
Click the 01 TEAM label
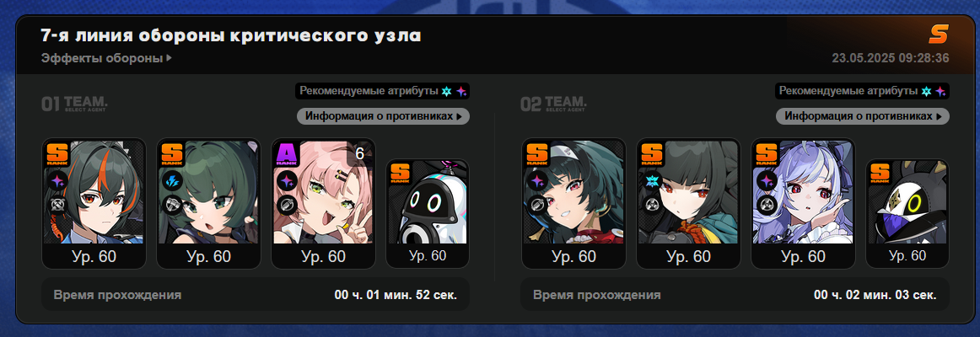73,103
